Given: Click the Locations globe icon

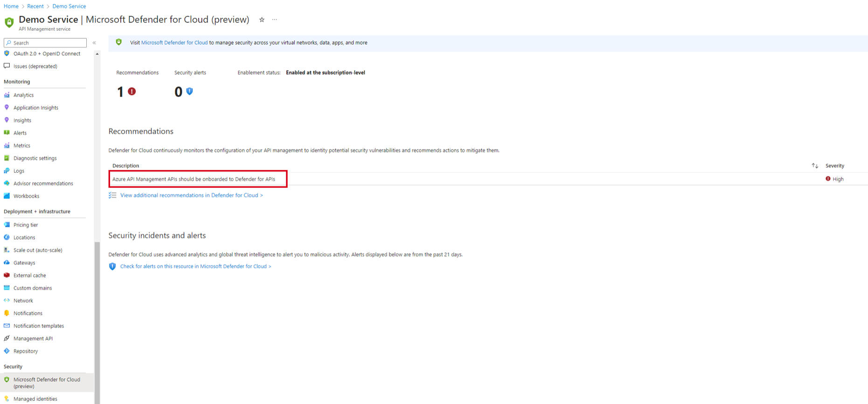Looking at the screenshot, I should pyautogui.click(x=7, y=237).
